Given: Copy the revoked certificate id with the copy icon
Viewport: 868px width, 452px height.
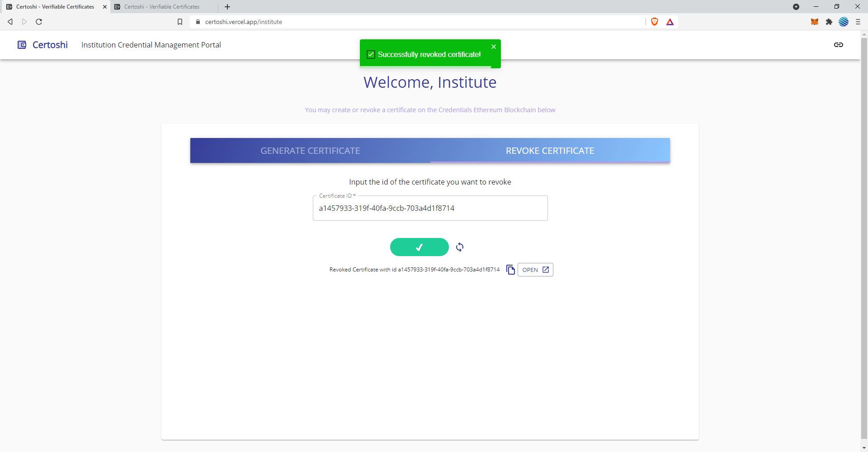Looking at the screenshot, I should click(x=510, y=270).
